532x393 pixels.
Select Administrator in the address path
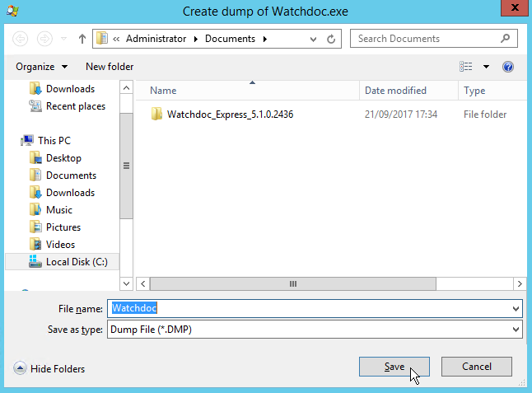(156, 39)
